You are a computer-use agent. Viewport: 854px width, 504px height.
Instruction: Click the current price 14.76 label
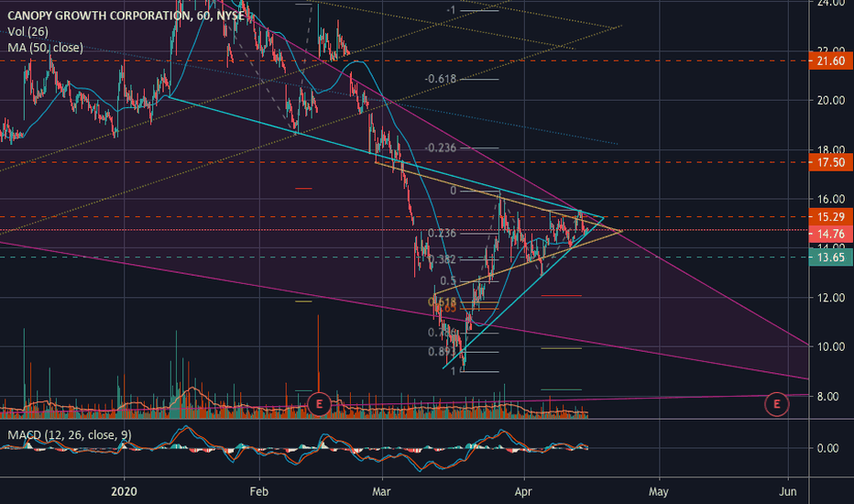831,235
